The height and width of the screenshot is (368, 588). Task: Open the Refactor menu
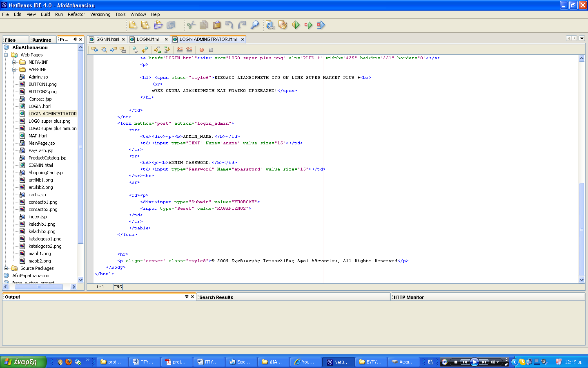click(x=76, y=14)
